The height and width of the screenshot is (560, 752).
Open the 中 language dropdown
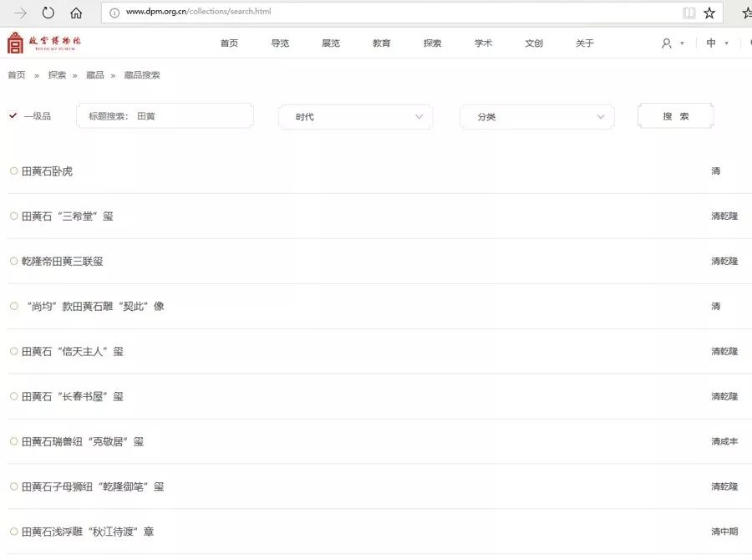click(x=717, y=43)
